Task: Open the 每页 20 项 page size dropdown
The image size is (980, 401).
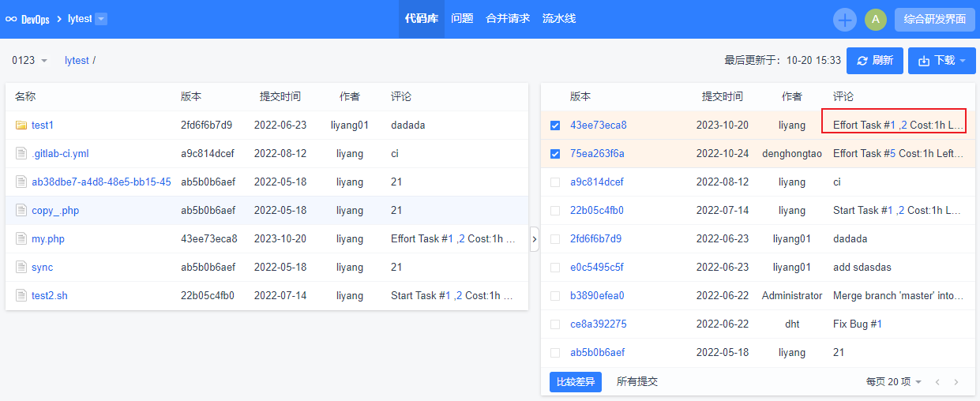Action: pyautogui.click(x=893, y=382)
